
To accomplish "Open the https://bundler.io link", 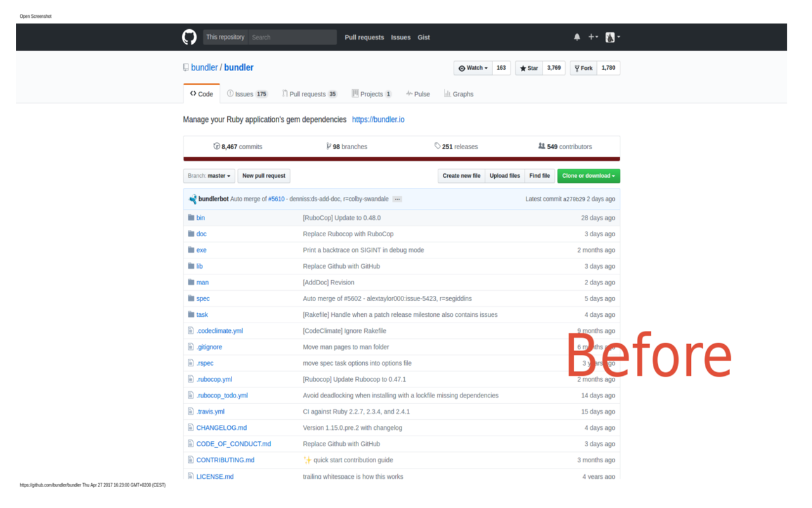I will 378,119.
